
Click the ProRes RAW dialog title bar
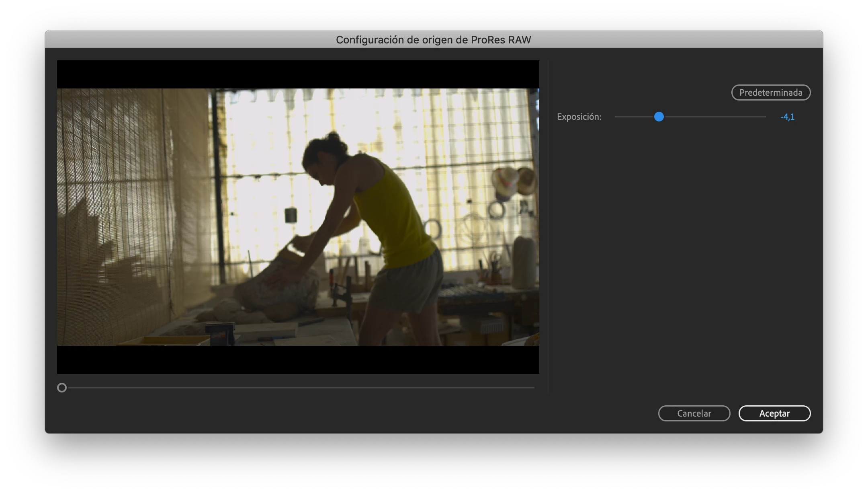(433, 40)
